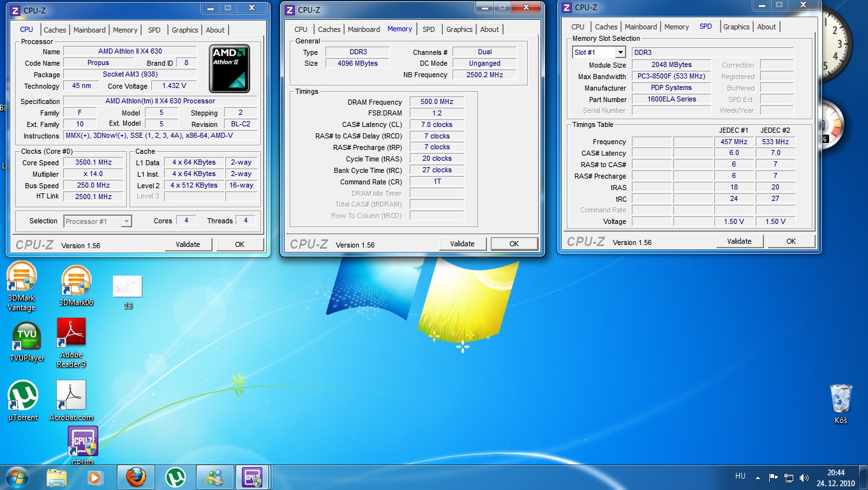Click Validate in the SPD window
This screenshot has width=868, height=490.
click(x=739, y=241)
